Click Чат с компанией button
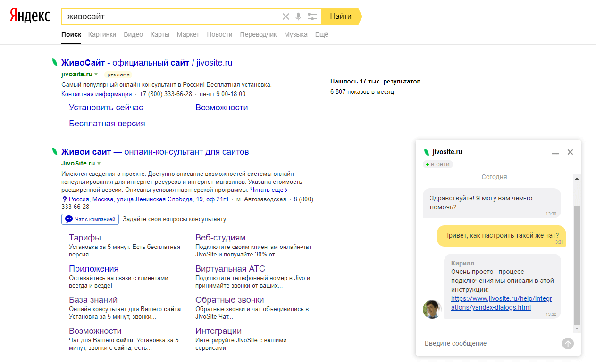Screen dimensions: 596x364 coord(90,219)
